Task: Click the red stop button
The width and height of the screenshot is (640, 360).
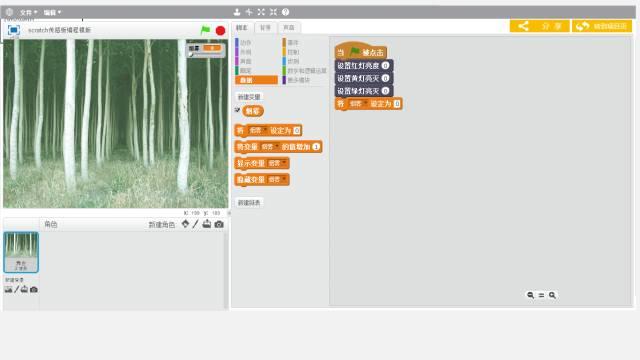Action: 220,31
